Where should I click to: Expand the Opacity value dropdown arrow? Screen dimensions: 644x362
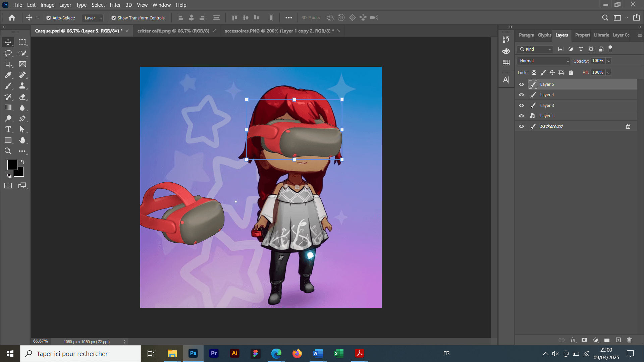[x=609, y=61]
